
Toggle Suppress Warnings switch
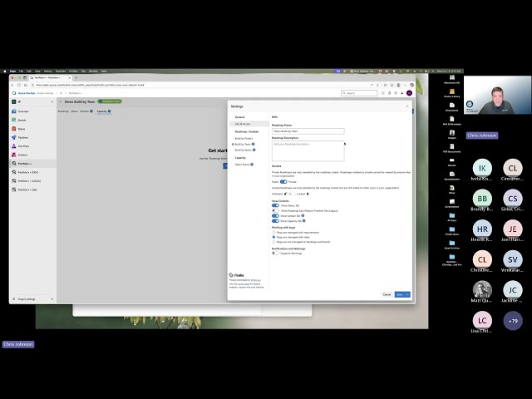click(275, 253)
